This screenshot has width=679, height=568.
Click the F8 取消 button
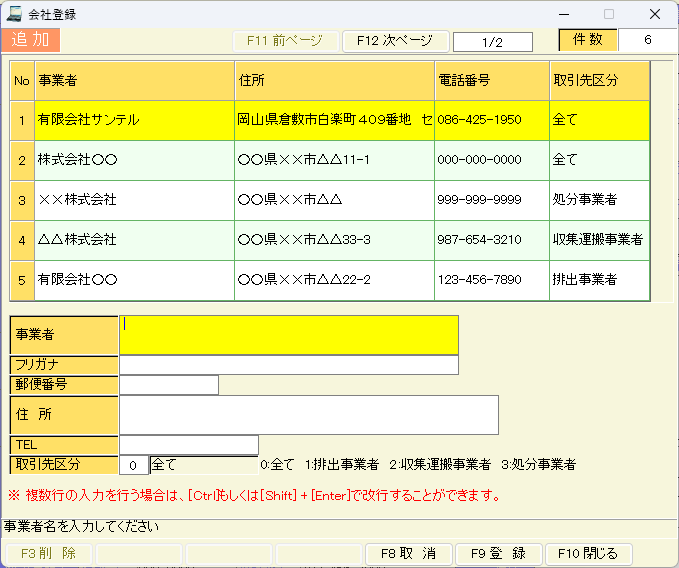[410, 553]
